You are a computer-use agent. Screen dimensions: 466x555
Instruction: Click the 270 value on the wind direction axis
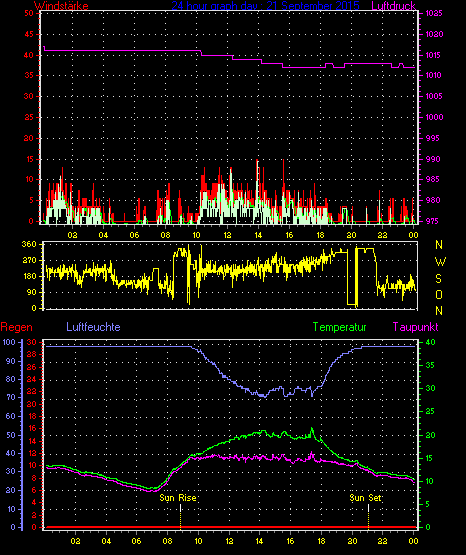click(29, 260)
